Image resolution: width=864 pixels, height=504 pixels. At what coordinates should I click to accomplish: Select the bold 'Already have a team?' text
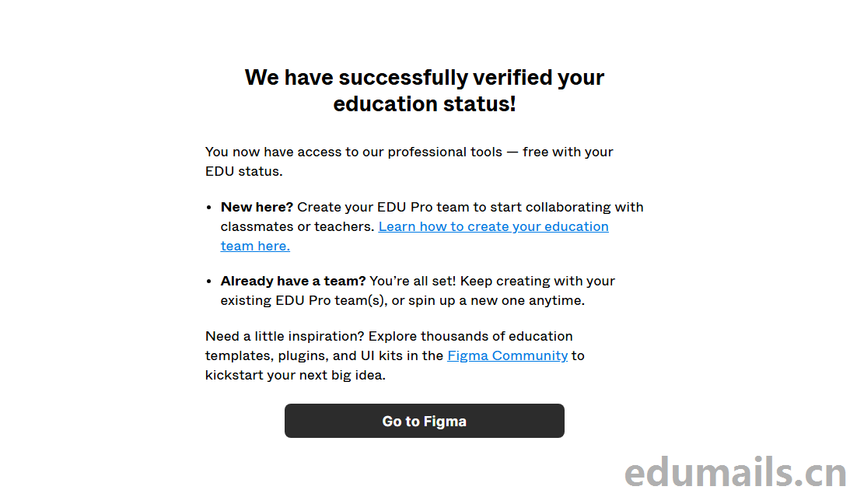pyautogui.click(x=292, y=281)
